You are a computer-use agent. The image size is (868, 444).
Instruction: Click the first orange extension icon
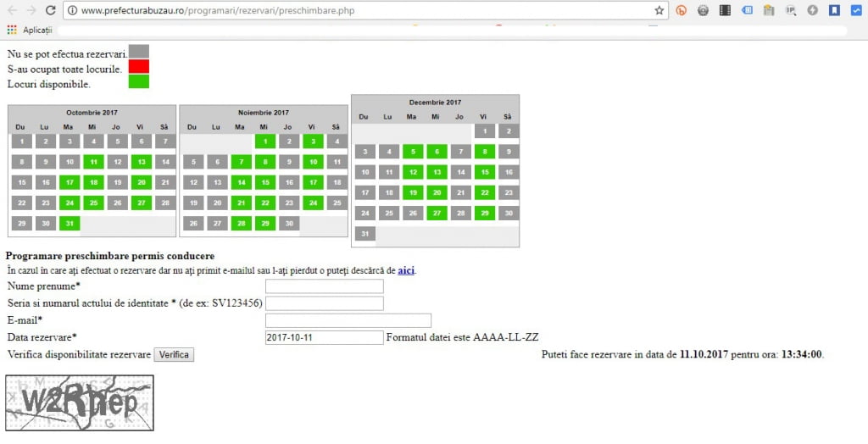(x=682, y=10)
